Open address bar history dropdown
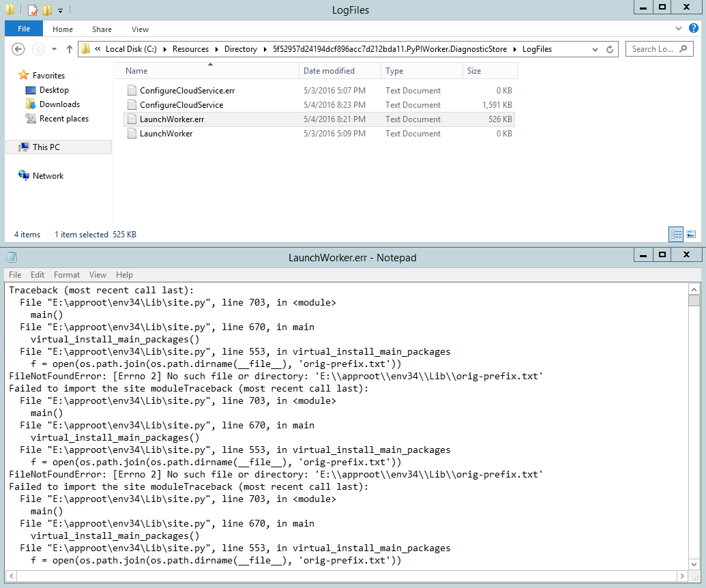This screenshot has width=706, height=588. pos(595,49)
